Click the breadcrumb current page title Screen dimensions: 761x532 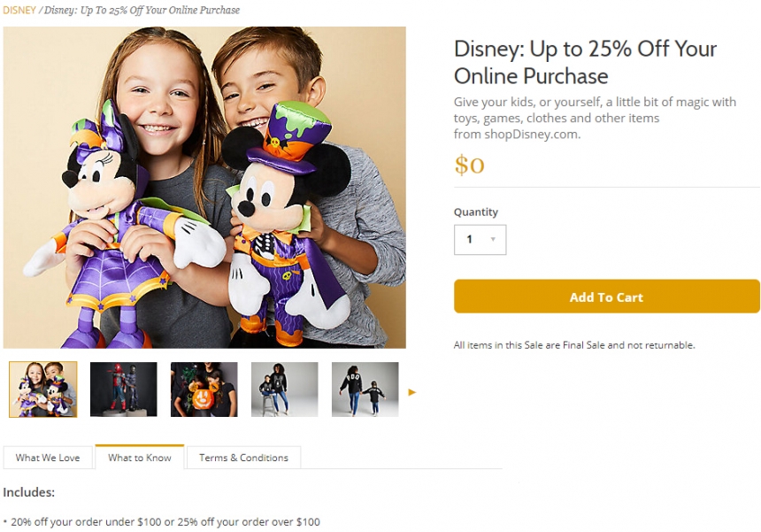tap(142, 11)
